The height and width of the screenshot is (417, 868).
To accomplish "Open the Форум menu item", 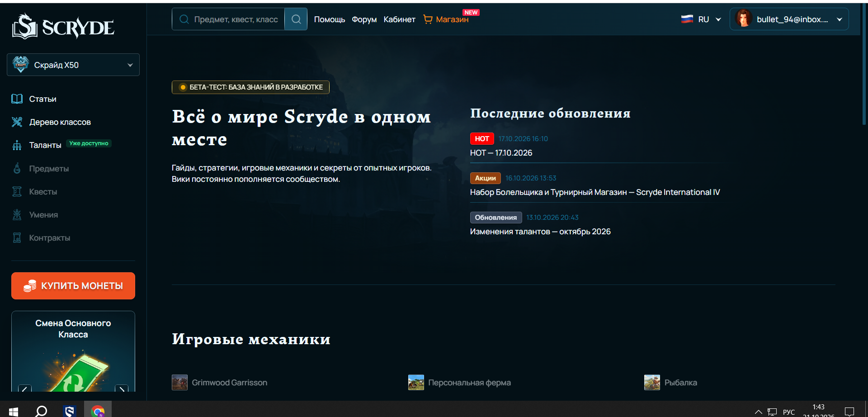I will (364, 19).
